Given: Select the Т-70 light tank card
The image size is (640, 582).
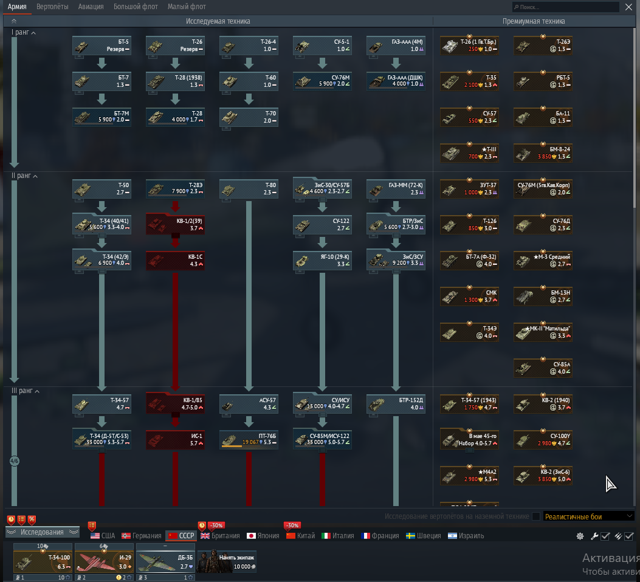Looking at the screenshot, I should coord(249,117).
